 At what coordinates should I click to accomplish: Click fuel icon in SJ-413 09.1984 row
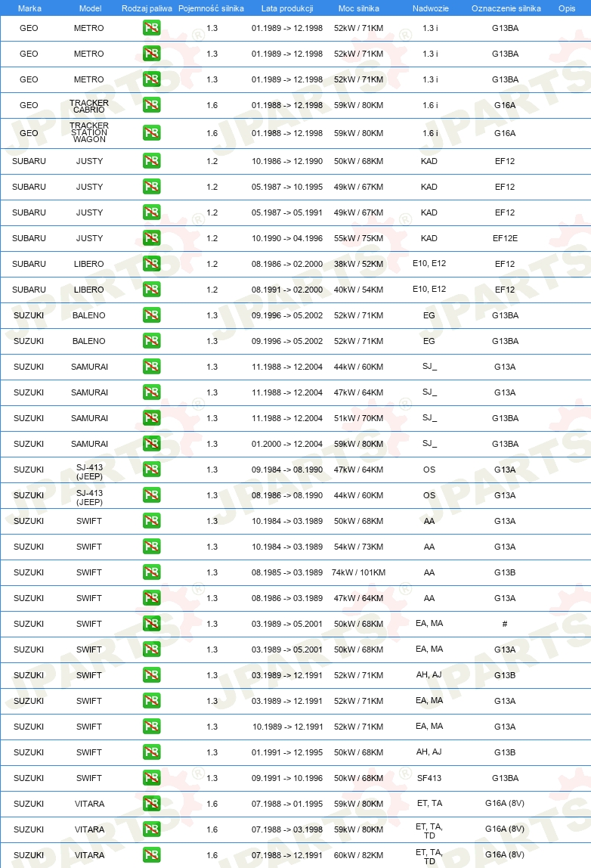(152, 470)
